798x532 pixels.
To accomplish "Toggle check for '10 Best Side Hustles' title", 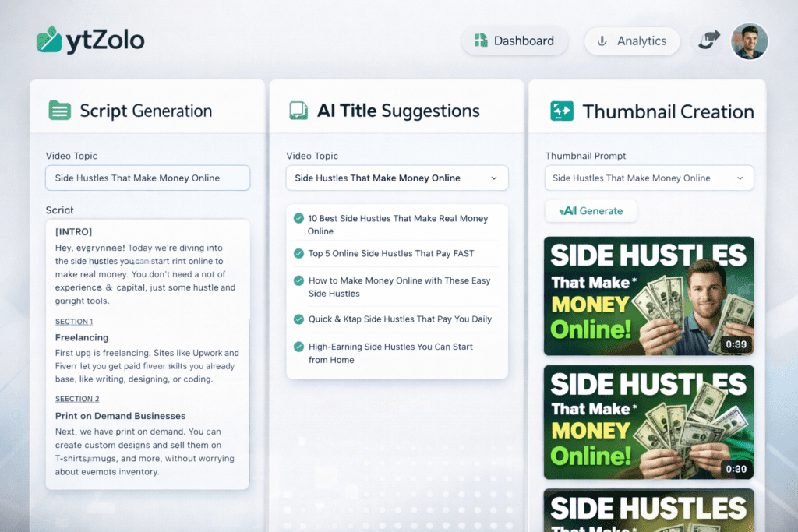I will [298, 219].
